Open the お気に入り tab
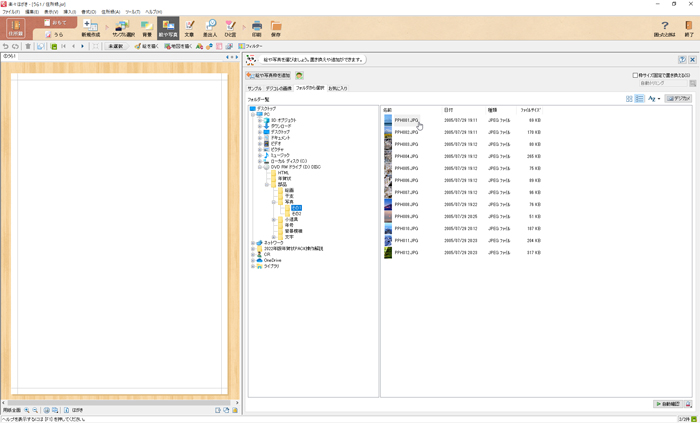This screenshot has width=700, height=423. coord(337,88)
